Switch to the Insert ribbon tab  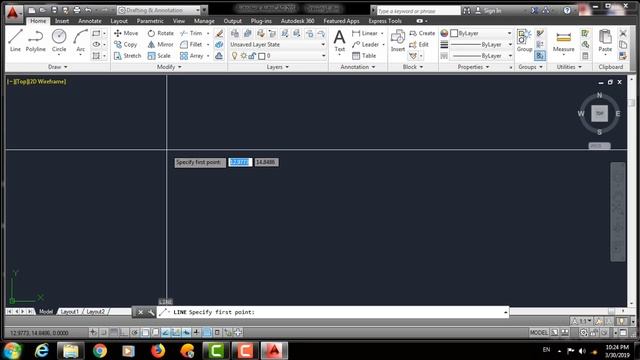pyautogui.click(x=62, y=21)
